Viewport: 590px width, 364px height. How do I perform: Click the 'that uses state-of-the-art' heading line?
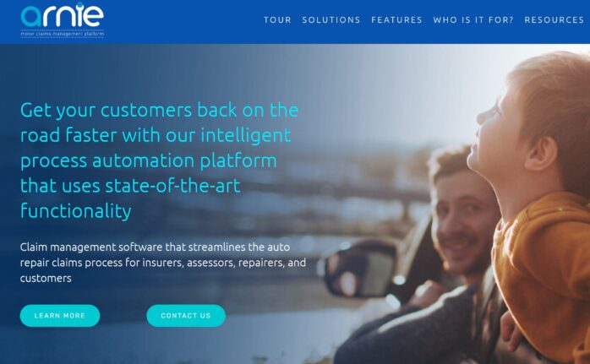click(130, 186)
